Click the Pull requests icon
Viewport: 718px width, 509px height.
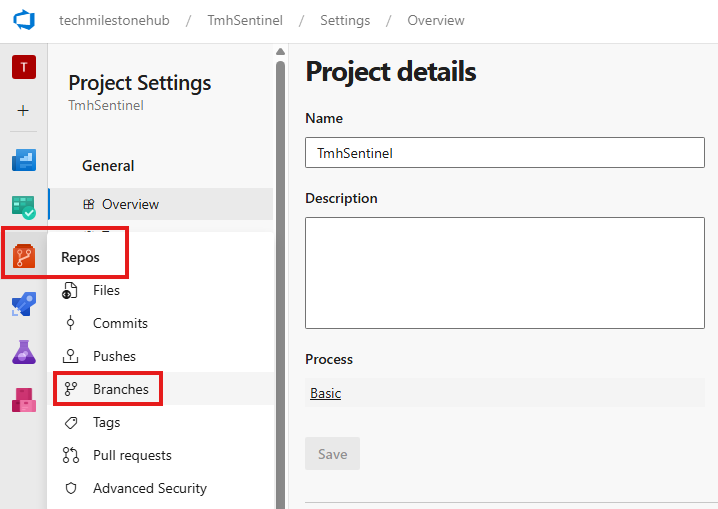(71, 455)
